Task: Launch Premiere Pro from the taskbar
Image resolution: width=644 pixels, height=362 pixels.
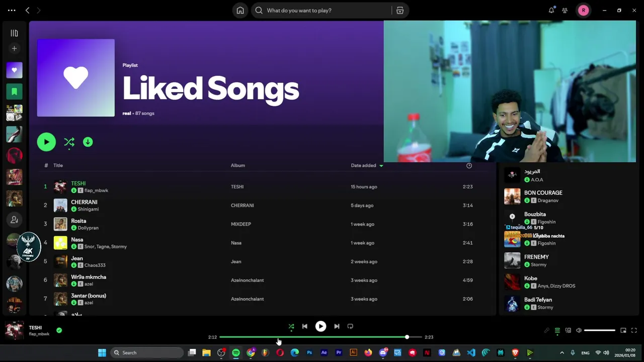Action: tap(339, 352)
